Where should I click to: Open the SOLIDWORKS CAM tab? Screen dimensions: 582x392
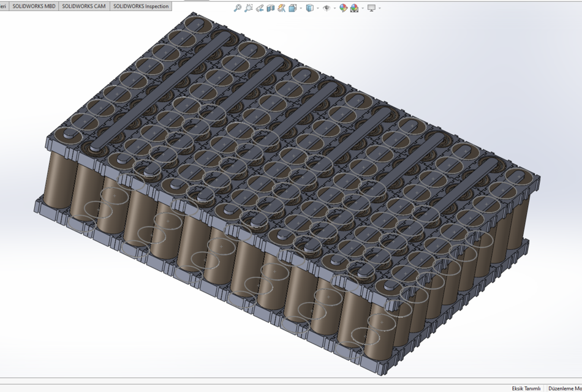tap(81, 6)
